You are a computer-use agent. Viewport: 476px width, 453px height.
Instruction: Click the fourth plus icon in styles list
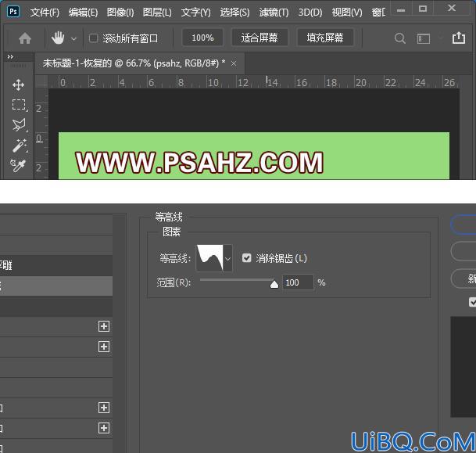[104, 428]
